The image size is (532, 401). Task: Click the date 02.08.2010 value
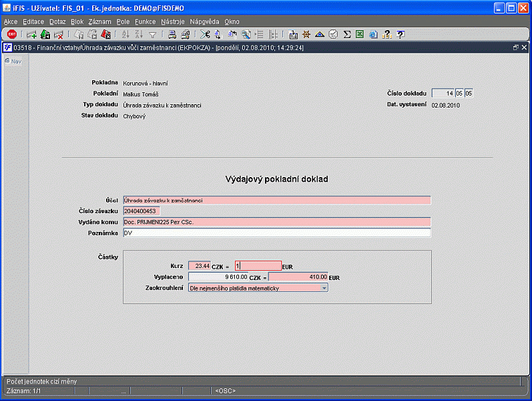[445, 106]
